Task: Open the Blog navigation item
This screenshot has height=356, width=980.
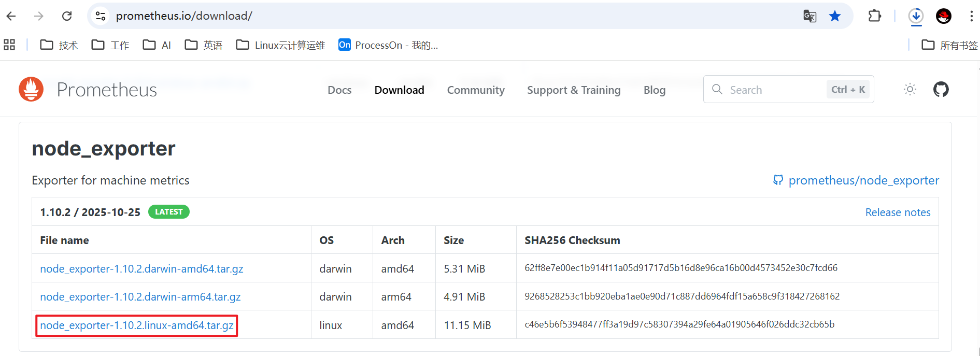Action: click(x=655, y=90)
